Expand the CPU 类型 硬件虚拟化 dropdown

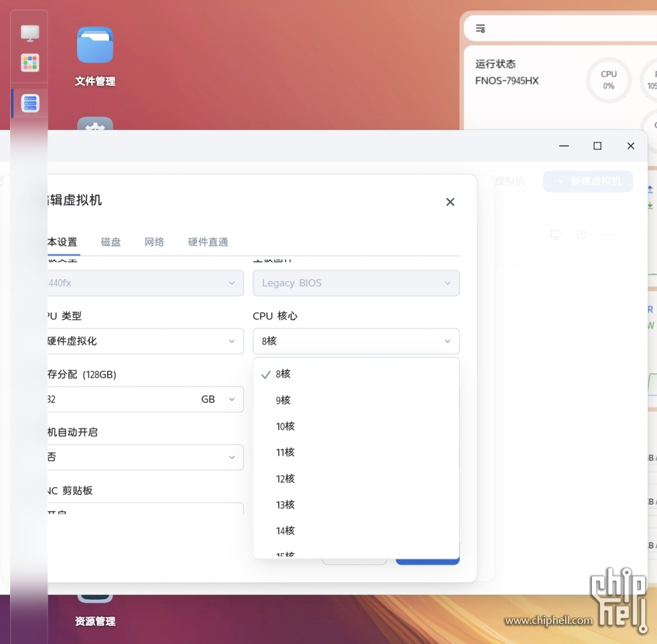point(144,341)
